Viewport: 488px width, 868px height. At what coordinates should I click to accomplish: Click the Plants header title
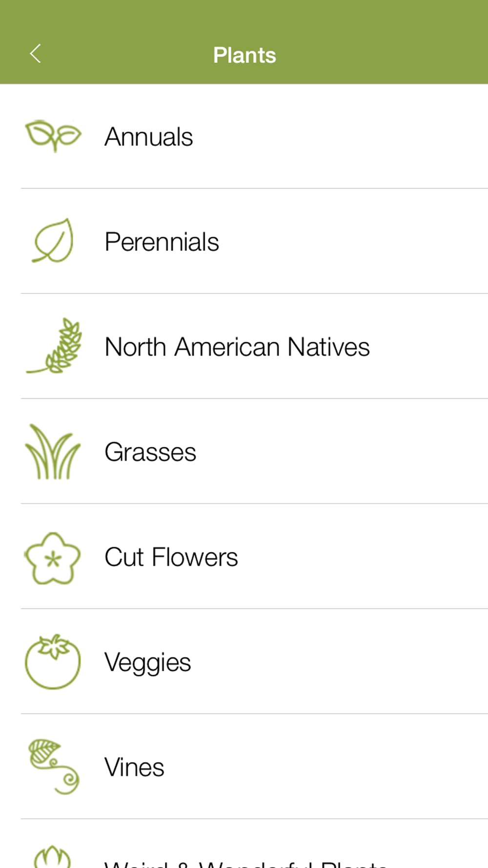(244, 55)
